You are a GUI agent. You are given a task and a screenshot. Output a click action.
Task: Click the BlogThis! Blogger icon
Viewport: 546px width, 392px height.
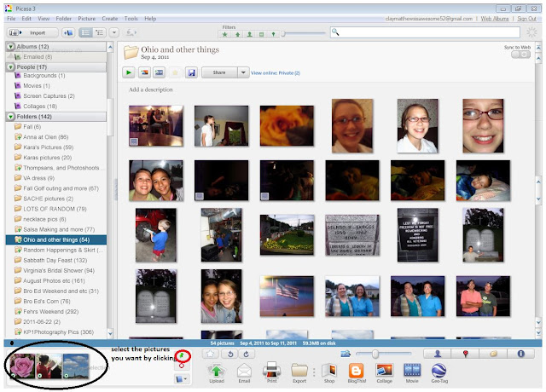pos(357,371)
